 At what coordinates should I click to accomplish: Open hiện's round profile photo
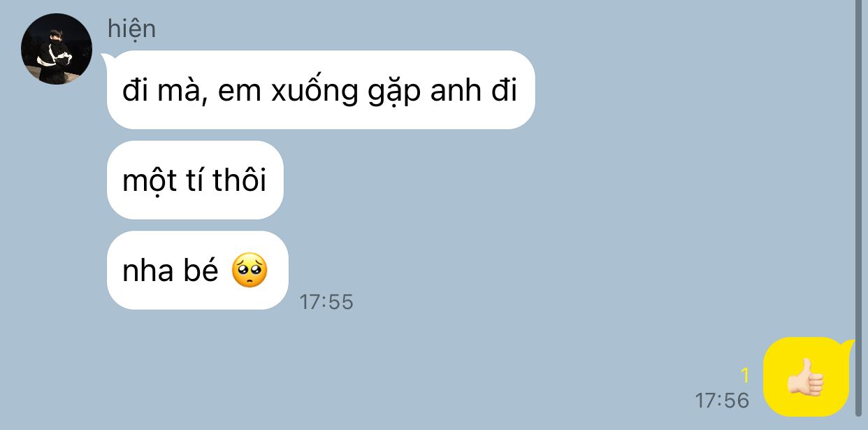tap(57, 49)
